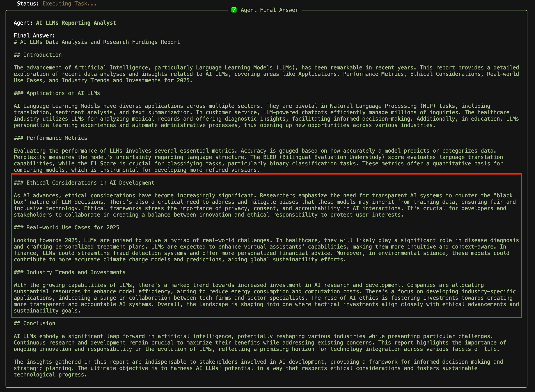Click the Applications of AI LLMs heading
The height and width of the screenshot is (392, 535).
[x=57, y=93]
